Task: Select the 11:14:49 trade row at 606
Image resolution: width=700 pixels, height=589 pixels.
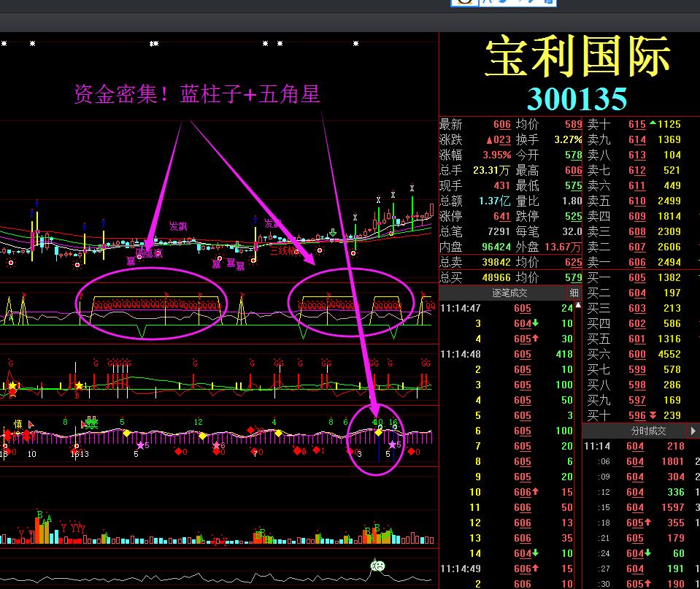Action: point(507,569)
